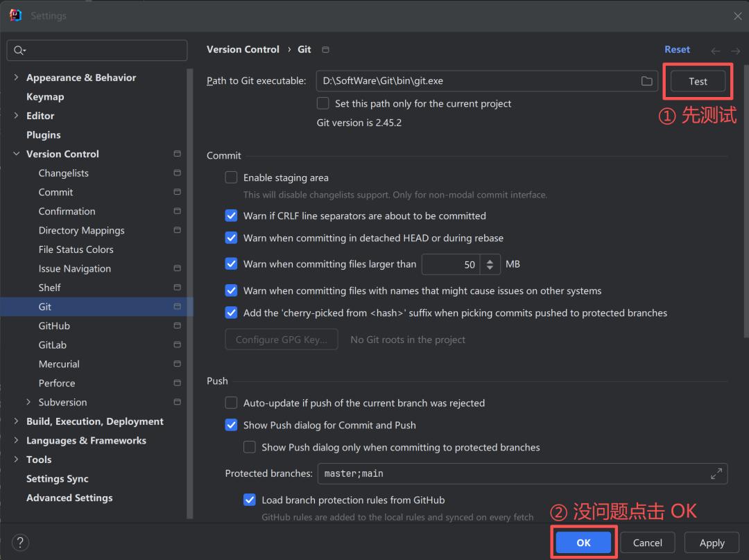Viewport: 749px width, 560px height.
Task: Check 'Set this path only for the current project'
Action: pyautogui.click(x=322, y=103)
